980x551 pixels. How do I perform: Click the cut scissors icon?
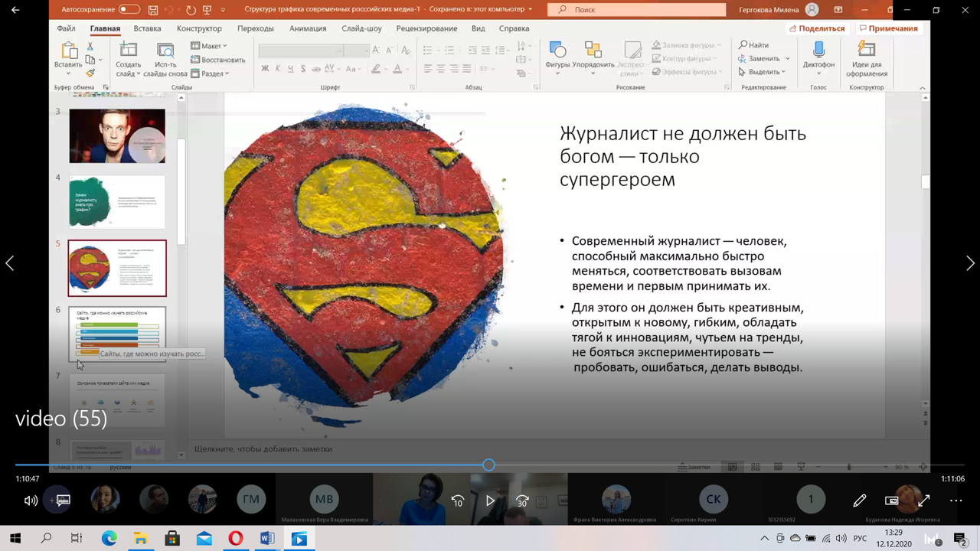coord(90,46)
